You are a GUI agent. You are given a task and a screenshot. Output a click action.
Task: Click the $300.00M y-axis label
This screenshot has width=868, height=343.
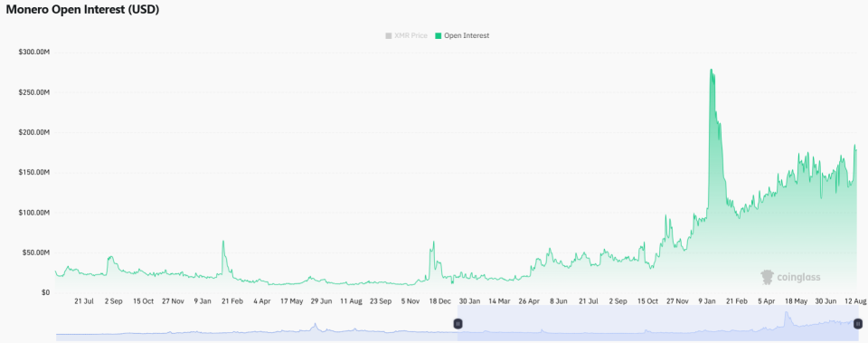34,52
